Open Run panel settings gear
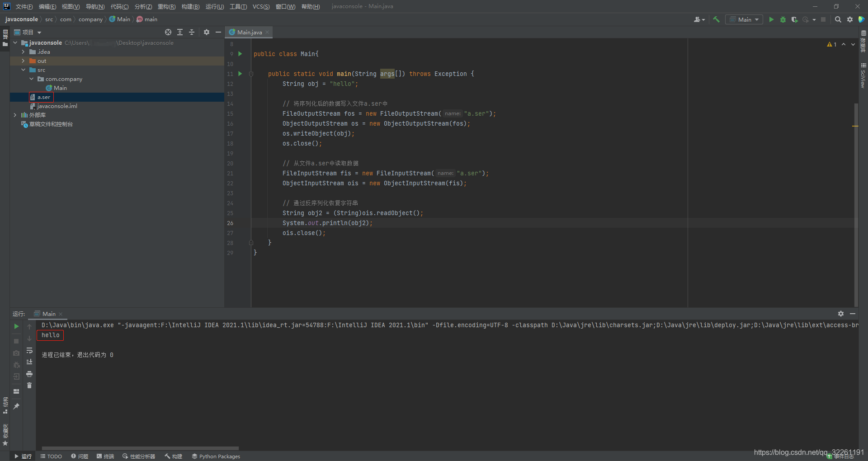The width and height of the screenshot is (868, 461). point(841,314)
